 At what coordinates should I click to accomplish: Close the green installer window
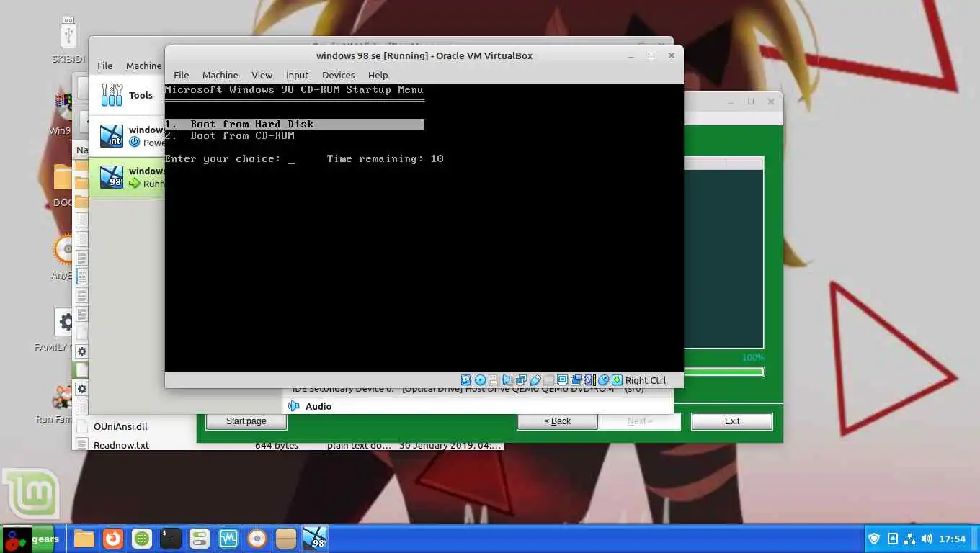pyautogui.click(x=771, y=102)
